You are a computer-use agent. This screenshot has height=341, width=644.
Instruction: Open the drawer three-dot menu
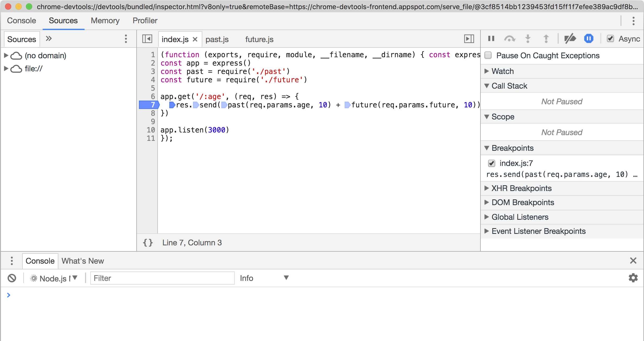click(12, 261)
